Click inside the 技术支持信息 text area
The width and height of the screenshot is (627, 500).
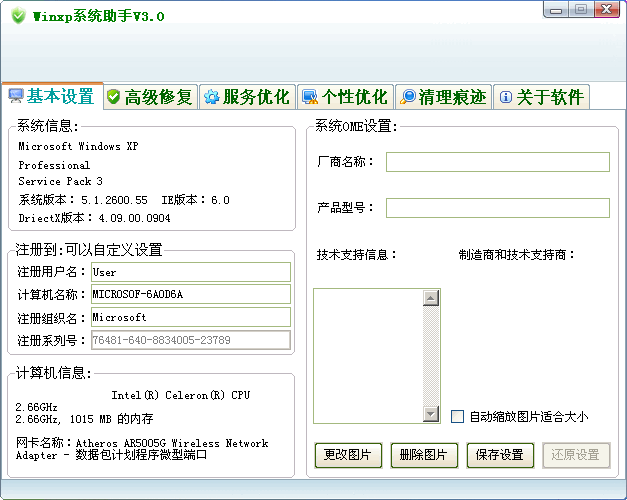(x=368, y=356)
